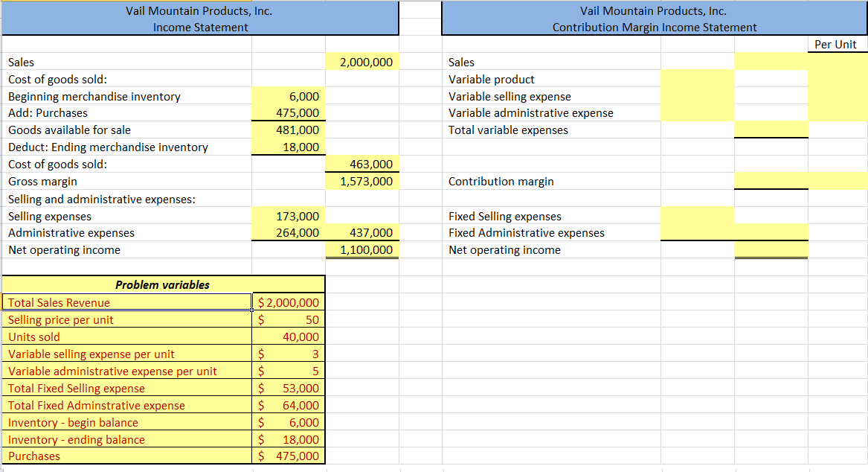Viewport: 868px width, 472px height.
Task: Click the Selling and administrative expenses: label
Action: pyautogui.click(x=102, y=199)
